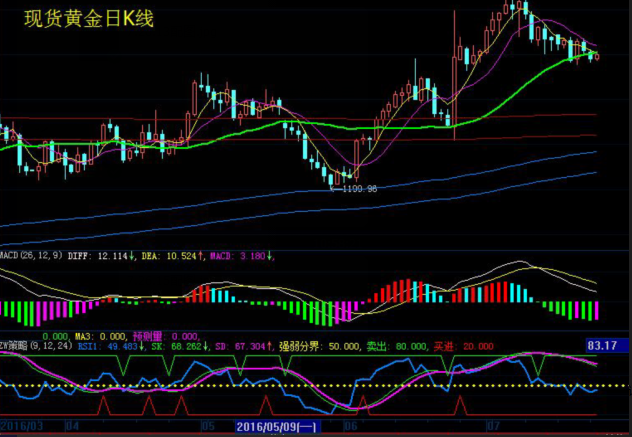
Task: Click the 2016/03 date on time axis
Action: coord(22,427)
